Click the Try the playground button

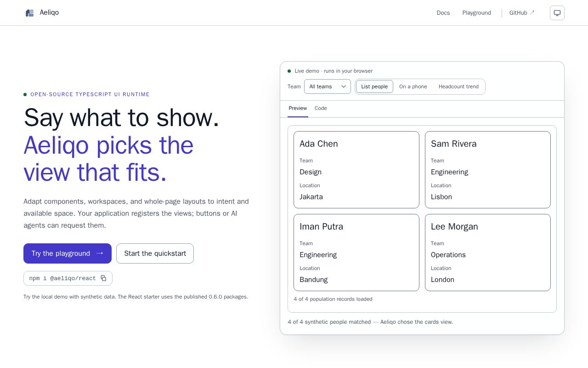tap(68, 253)
